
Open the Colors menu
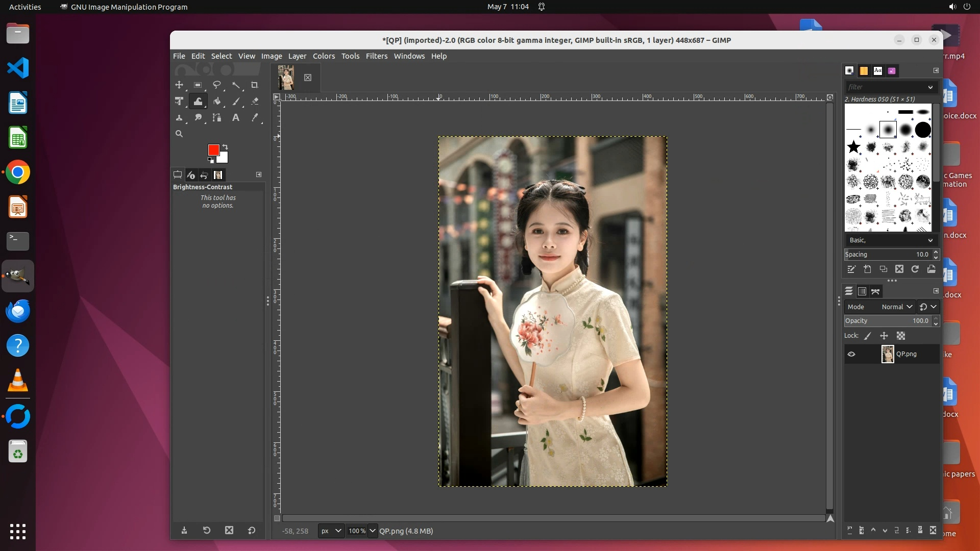pos(324,56)
